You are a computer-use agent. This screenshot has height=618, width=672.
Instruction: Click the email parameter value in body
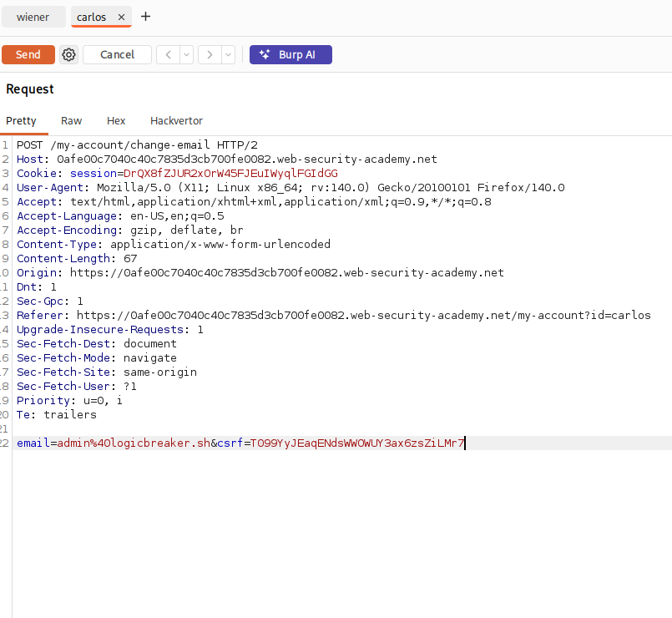click(x=134, y=443)
